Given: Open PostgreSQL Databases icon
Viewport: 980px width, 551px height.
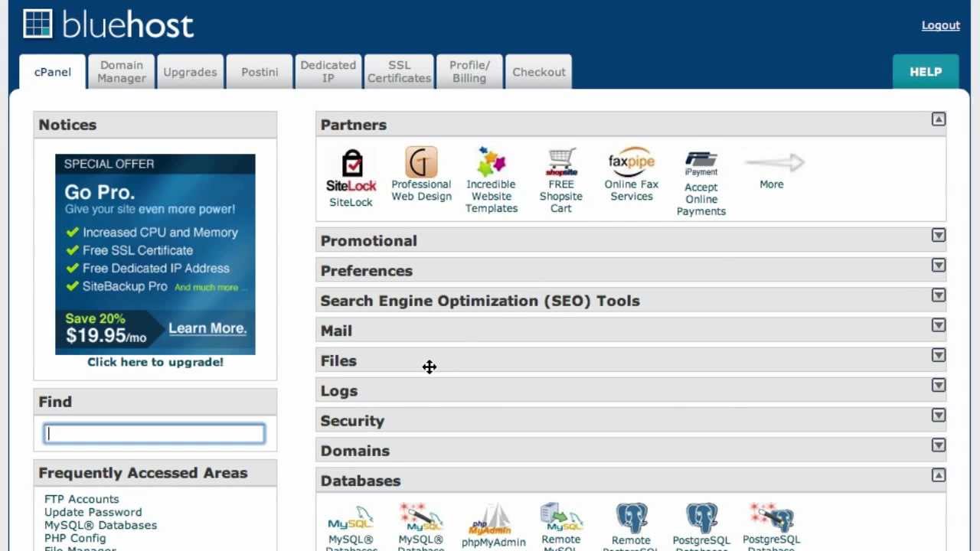Looking at the screenshot, I should coord(701,518).
